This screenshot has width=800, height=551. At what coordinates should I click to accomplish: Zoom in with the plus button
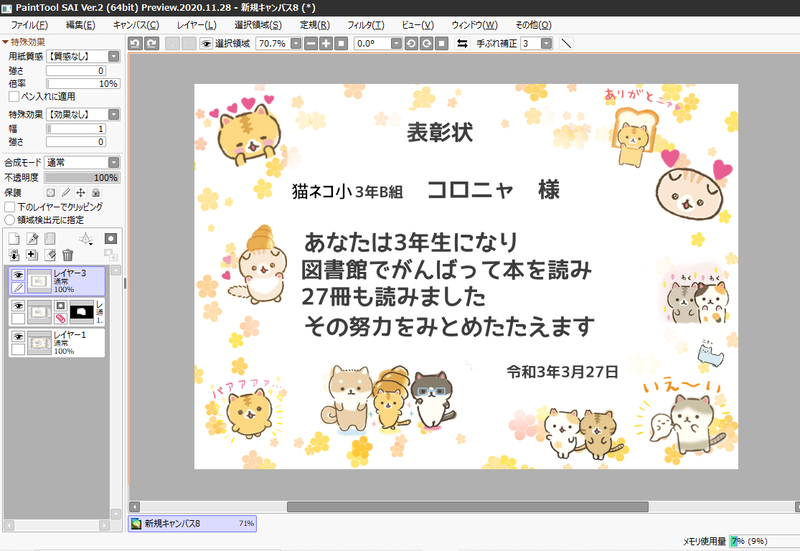(326, 43)
